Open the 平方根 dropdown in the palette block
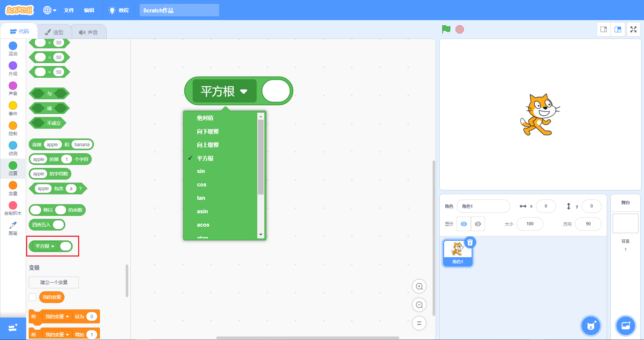Viewport: 644px width, 340px height. [45, 246]
